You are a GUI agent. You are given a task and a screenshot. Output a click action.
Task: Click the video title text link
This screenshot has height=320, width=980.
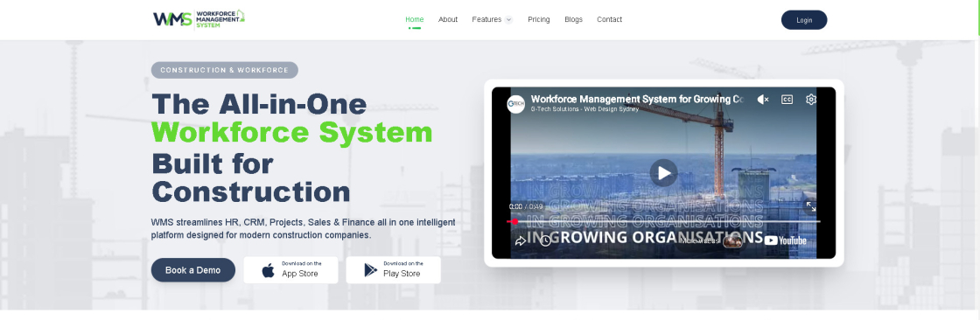637,99
